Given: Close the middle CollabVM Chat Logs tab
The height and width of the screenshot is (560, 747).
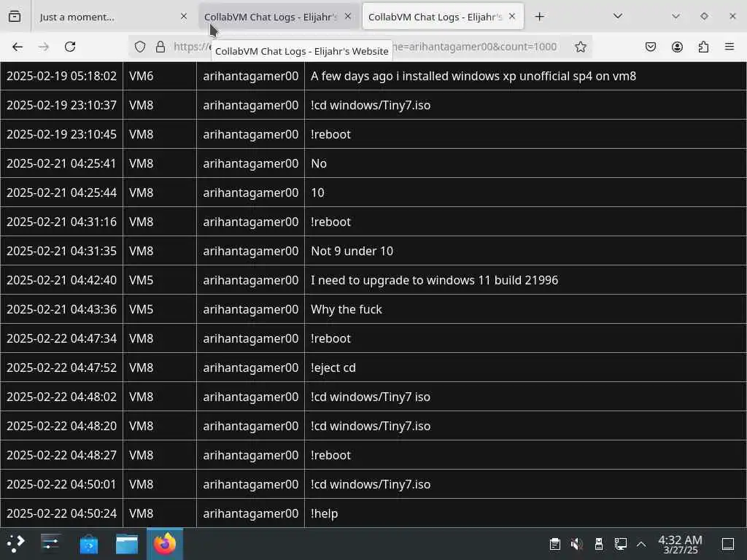Looking at the screenshot, I should (348, 17).
